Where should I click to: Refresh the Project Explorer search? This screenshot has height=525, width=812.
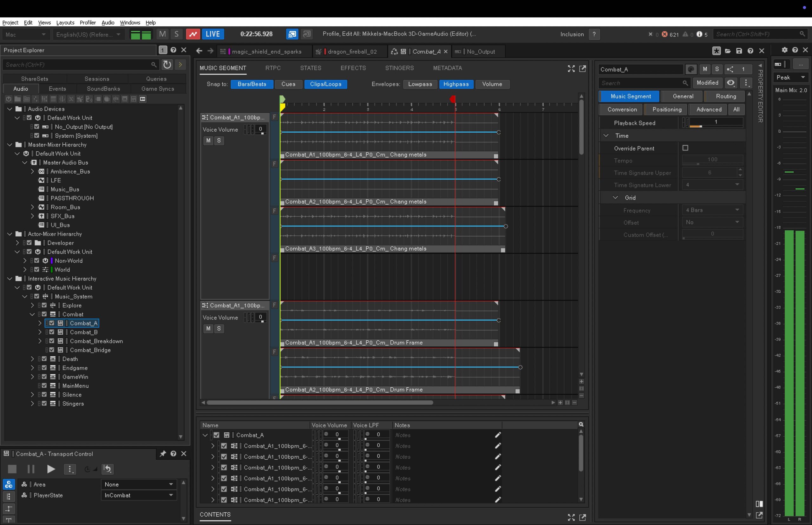coord(167,65)
